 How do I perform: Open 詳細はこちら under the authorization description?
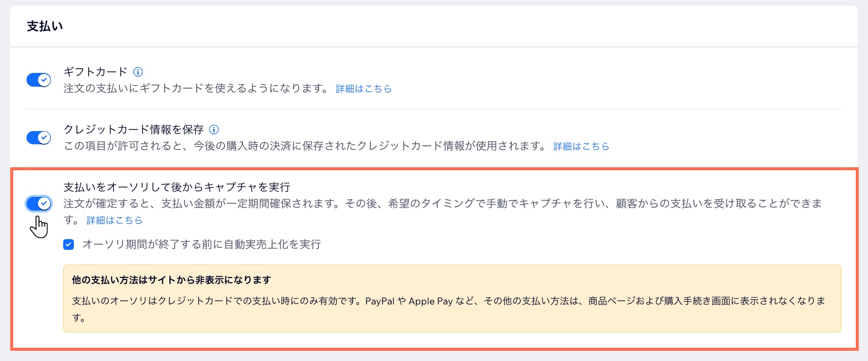click(x=115, y=220)
